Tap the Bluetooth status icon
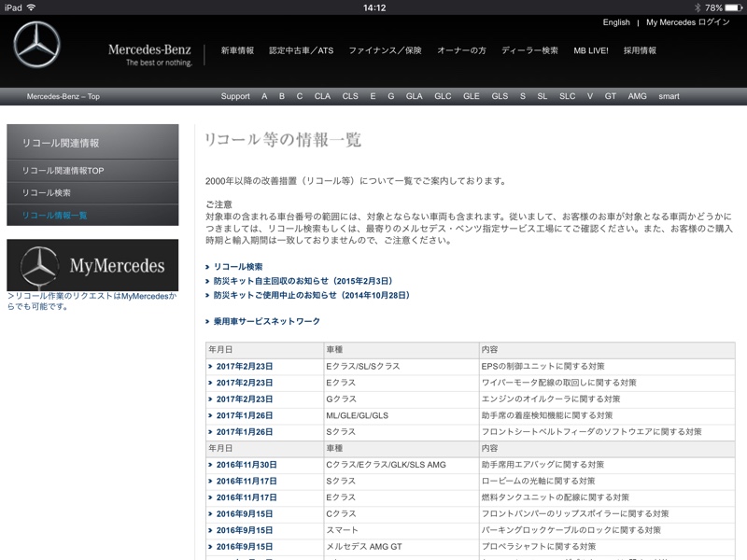747x560 pixels. pyautogui.click(x=698, y=7)
